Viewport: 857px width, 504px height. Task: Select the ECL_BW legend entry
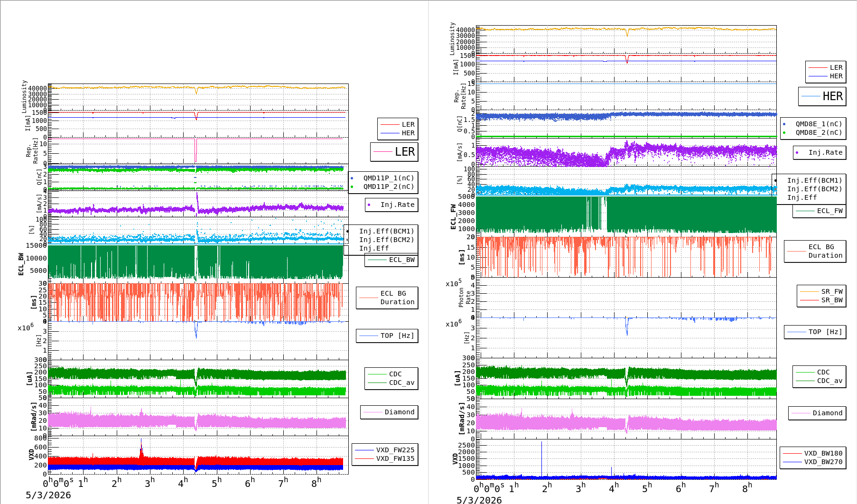click(391, 260)
